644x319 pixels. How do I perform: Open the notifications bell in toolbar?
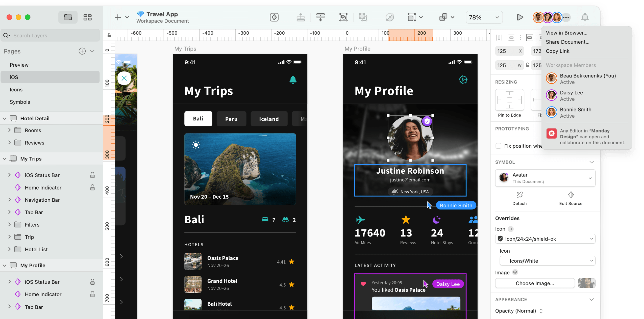pos(585,17)
